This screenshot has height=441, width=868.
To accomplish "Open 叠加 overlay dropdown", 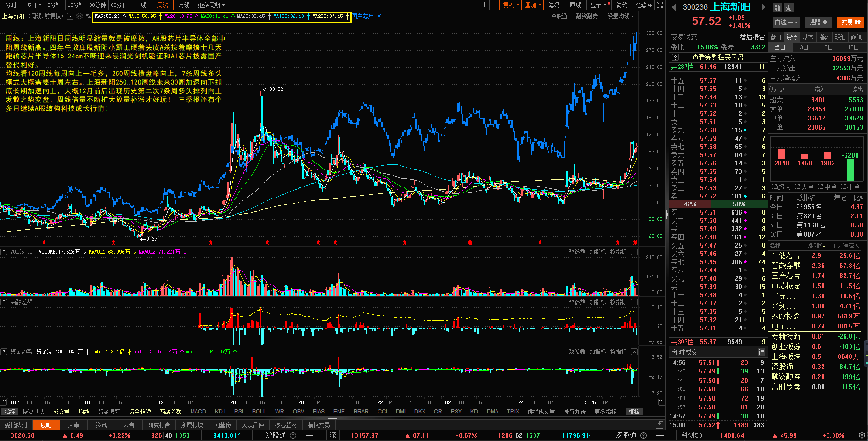I will coord(533,5).
